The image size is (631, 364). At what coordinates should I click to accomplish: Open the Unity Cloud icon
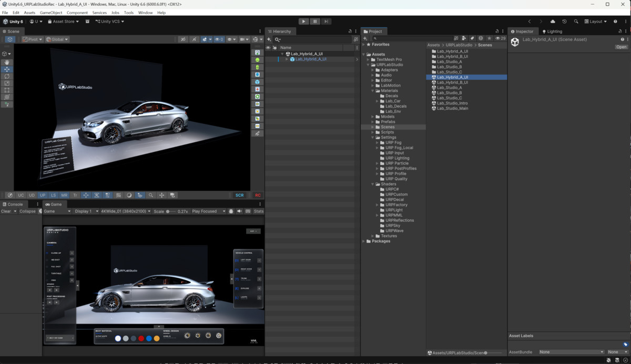click(x=553, y=22)
